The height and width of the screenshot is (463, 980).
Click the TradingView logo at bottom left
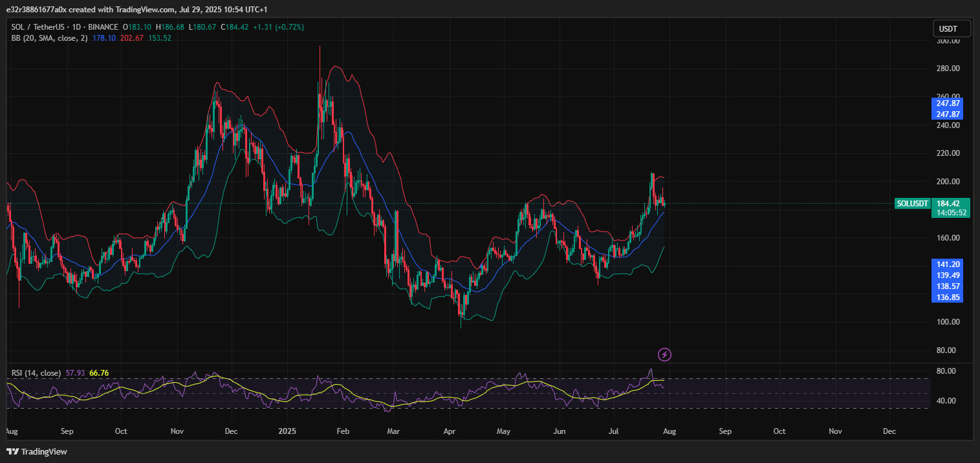[x=37, y=451]
